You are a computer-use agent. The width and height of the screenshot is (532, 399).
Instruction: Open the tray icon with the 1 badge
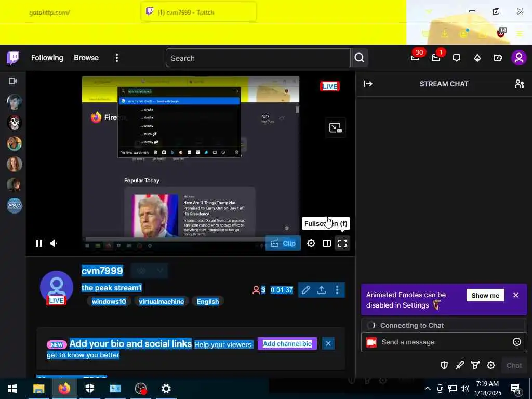click(x=436, y=57)
